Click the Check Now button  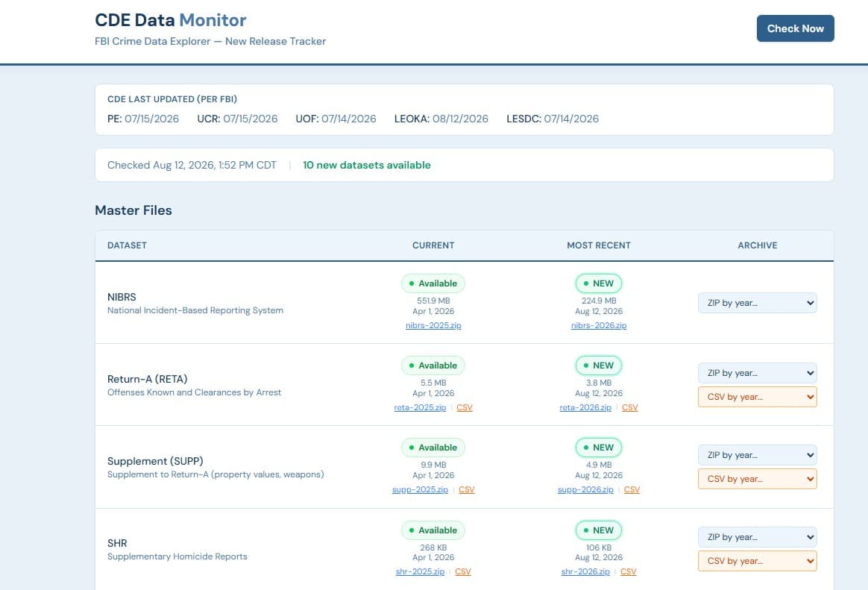click(795, 28)
